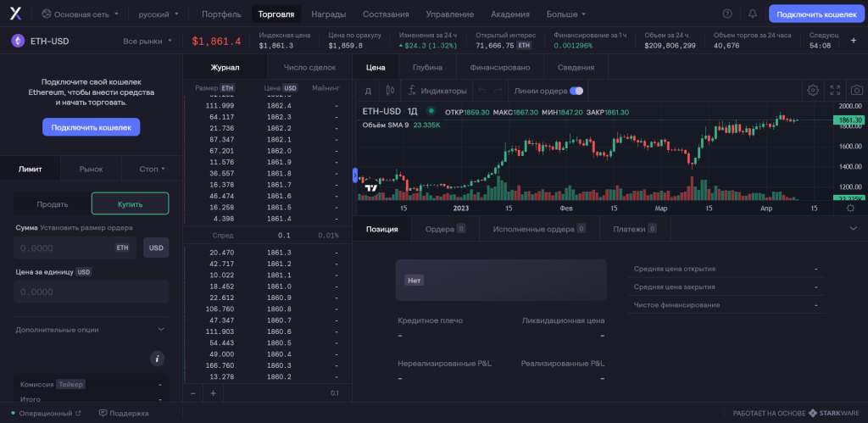Click the dYdX logo icon
This screenshot has height=423, width=868.
[16, 14]
